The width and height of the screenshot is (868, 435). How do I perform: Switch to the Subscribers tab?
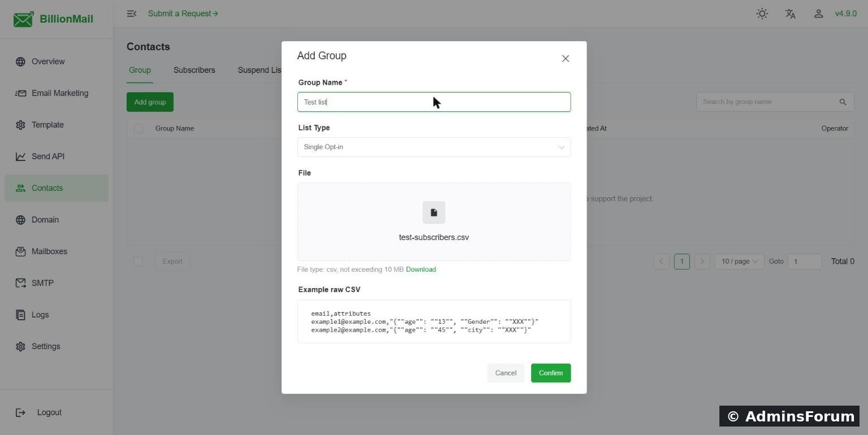click(194, 70)
